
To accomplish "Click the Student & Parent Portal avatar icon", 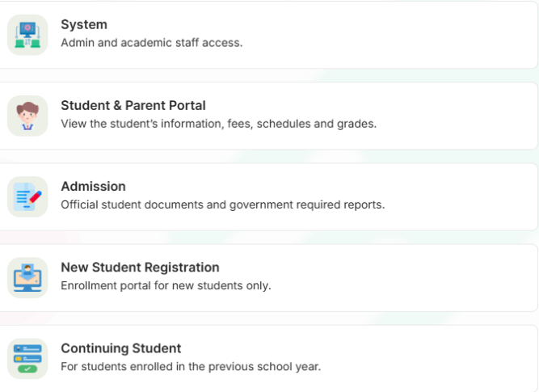I will pyautogui.click(x=27, y=116).
